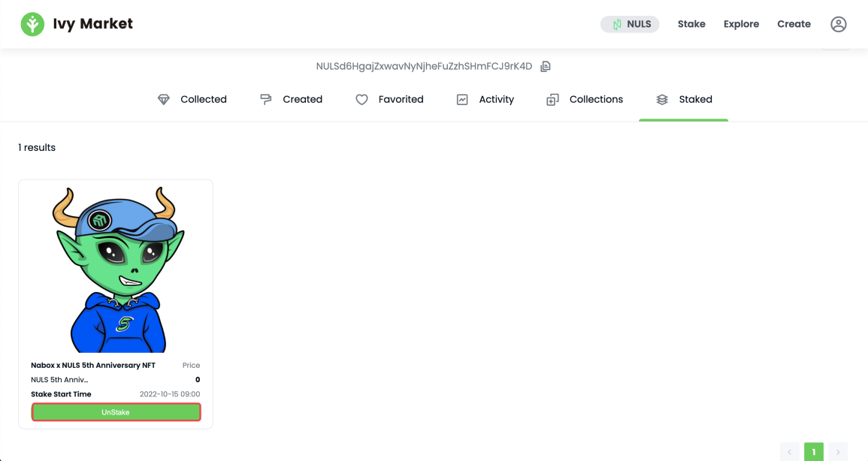Click the Price label on the card
868x461 pixels.
click(191, 366)
